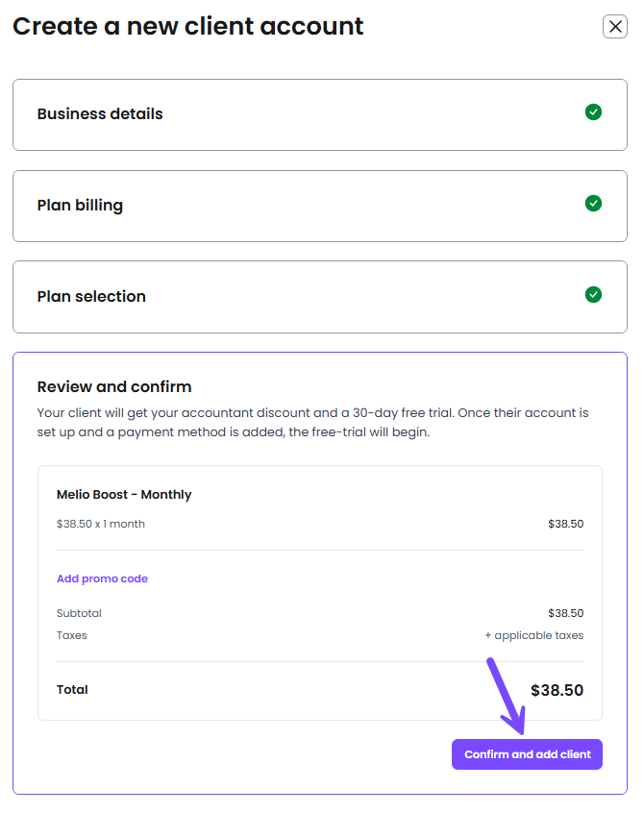Screen dimensions: 644x813
Task: Click the Melio Boost - Monthly plan name
Action: [124, 495]
